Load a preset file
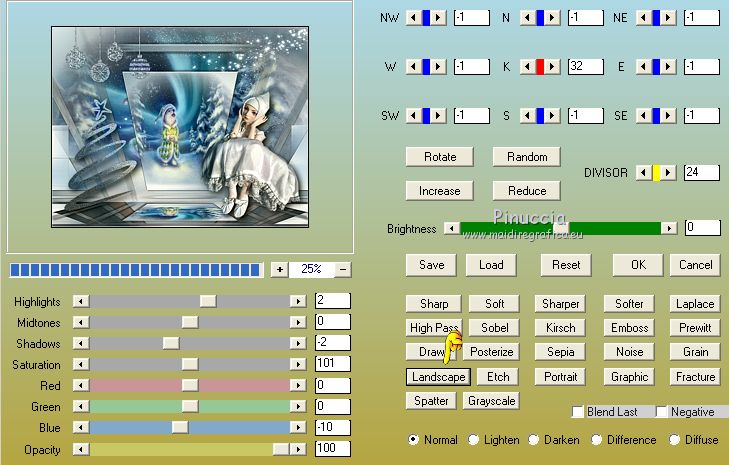Viewport: 729px width, 465px height. click(x=491, y=265)
